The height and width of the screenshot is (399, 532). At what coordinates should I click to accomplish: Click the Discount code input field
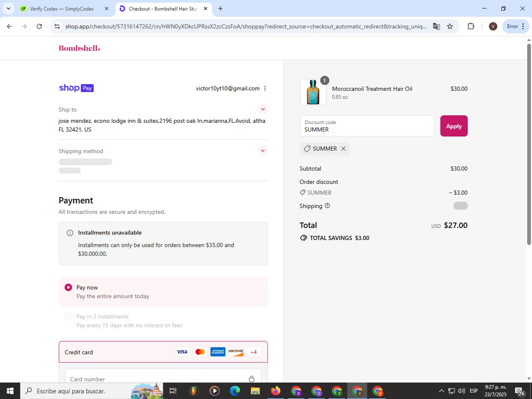point(367,126)
